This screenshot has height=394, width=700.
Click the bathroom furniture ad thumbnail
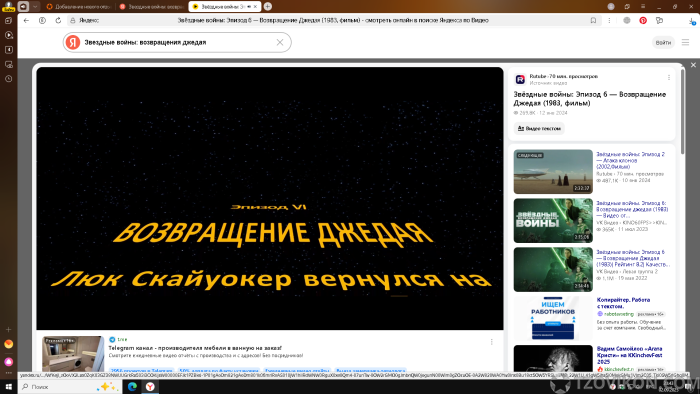click(73, 354)
